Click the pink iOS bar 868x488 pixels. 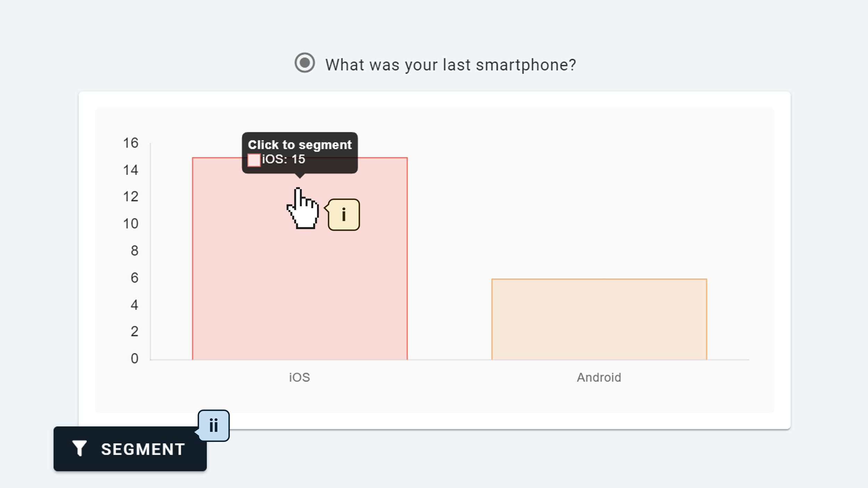[300, 259]
